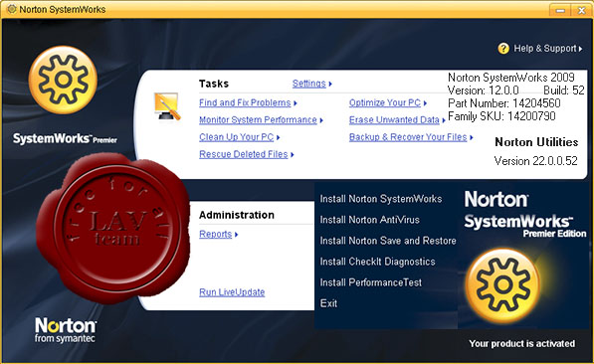Click the yellow Help question mark icon

pyautogui.click(x=503, y=49)
